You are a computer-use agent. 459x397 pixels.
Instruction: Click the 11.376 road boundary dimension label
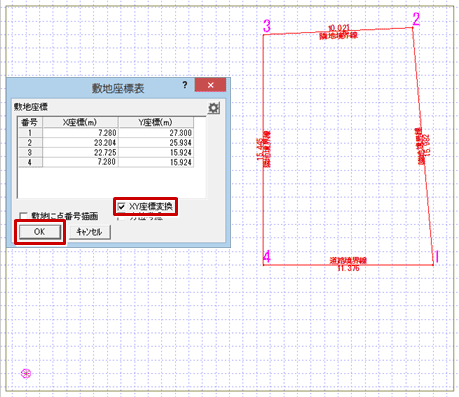pos(348,268)
